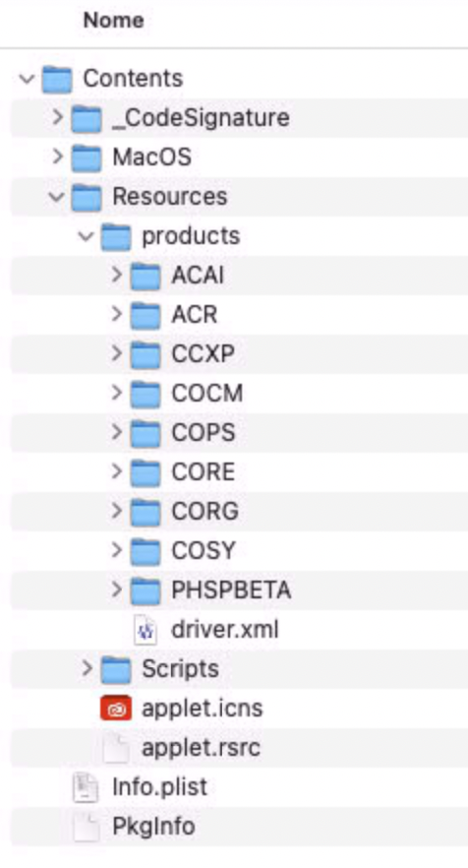The width and height of the screenshot is (468, 868).
Task: Expand the COPS folder chevron
Action: point(116,432)
